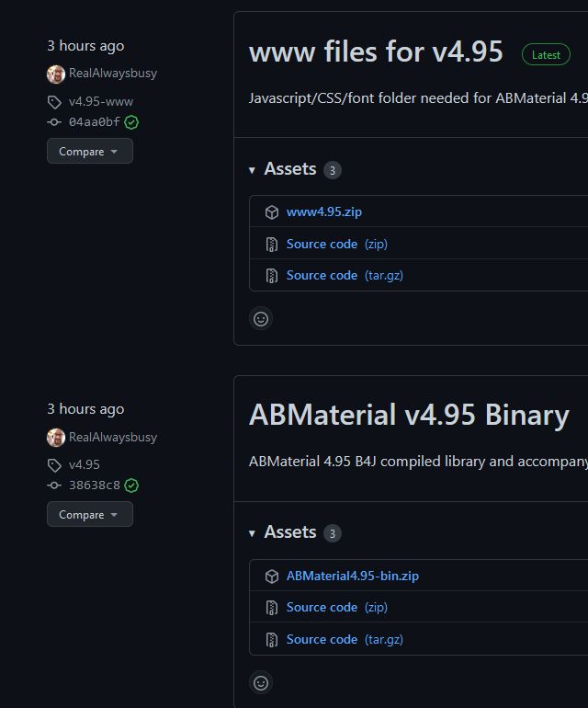Download Source code (tar.gz) from Binary release
The height and width of the screenshot is (708, 588).
(x=345, y=639)
